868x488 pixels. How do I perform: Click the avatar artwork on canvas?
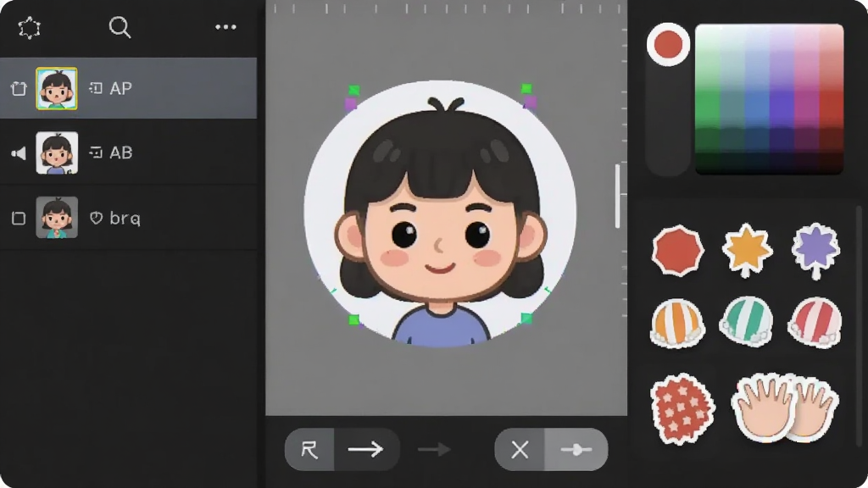[440, 214]
